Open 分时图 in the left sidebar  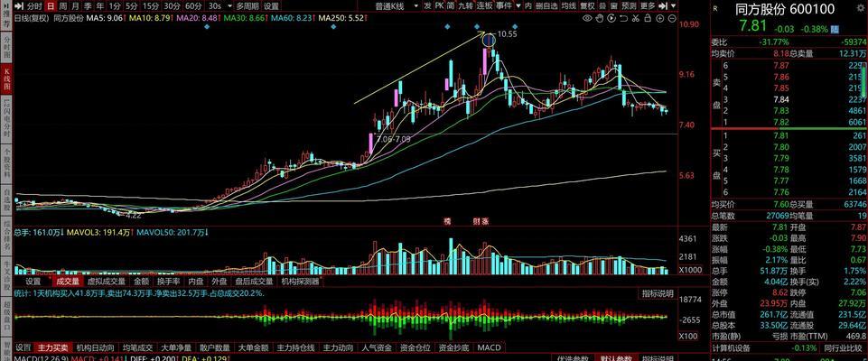click(x=7, y=48)
